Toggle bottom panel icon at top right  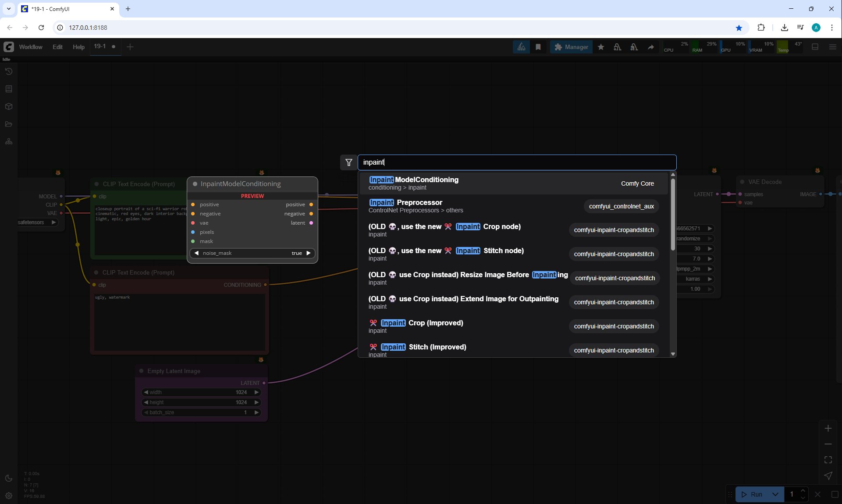pos(815,47)
